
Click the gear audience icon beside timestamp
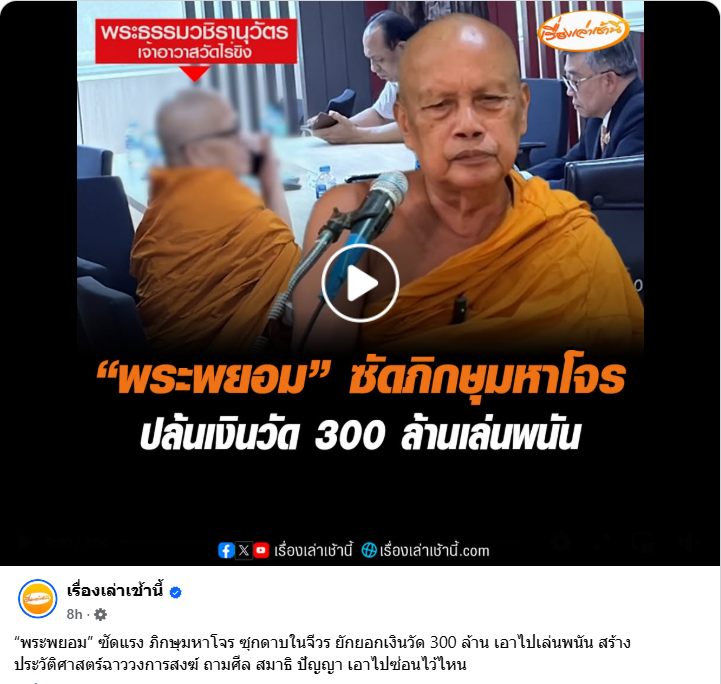100,614
